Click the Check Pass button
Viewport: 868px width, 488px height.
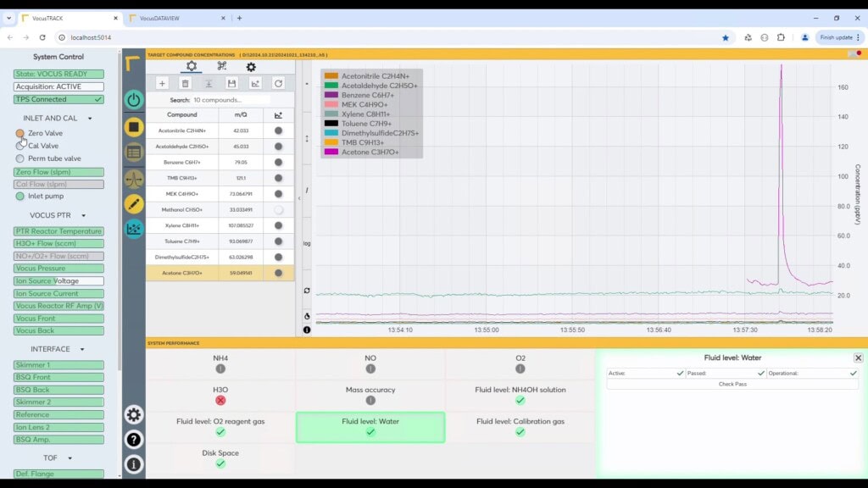click(732, 385)
